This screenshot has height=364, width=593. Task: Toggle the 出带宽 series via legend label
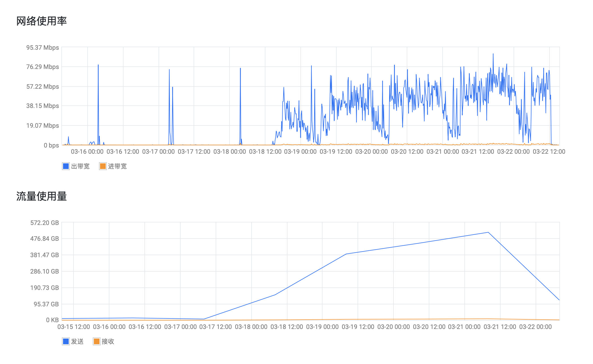80,166
